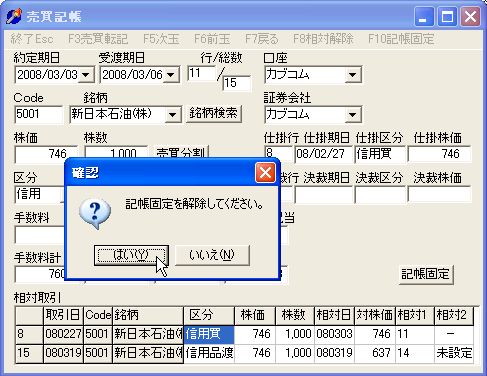Click the 080227 date cell in the table
The width and height of the screenshot is (487, 376).
[x=63, y=334]
